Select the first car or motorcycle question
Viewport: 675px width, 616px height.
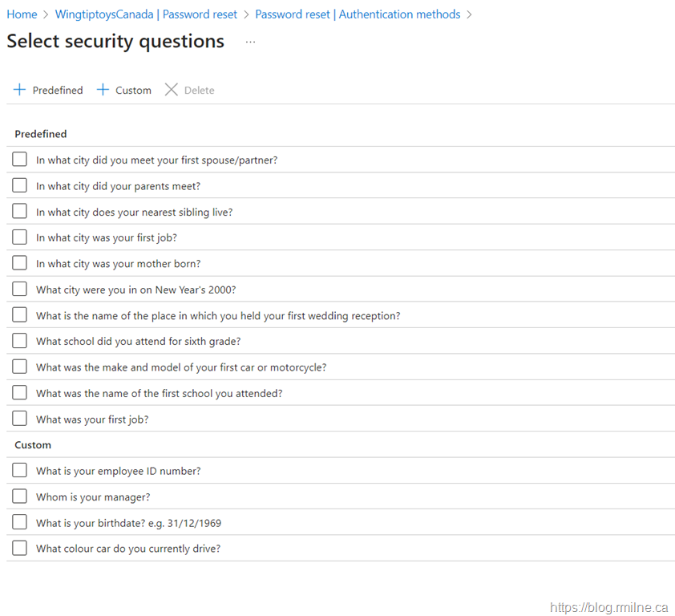tap(20, 367)
